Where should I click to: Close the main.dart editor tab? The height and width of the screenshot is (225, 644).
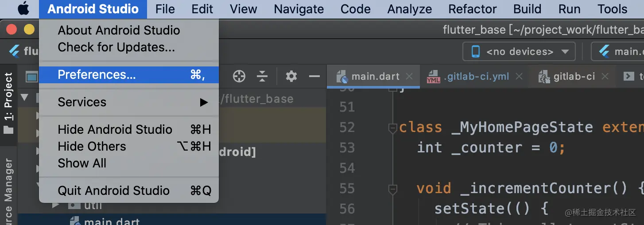pyautogui.click(x=410, y=77)
